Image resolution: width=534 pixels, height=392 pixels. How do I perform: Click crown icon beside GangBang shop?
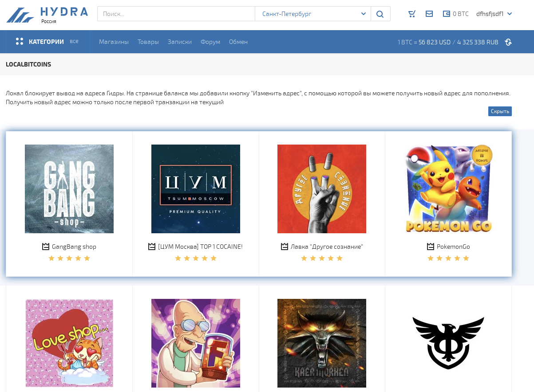click(46, 247)
